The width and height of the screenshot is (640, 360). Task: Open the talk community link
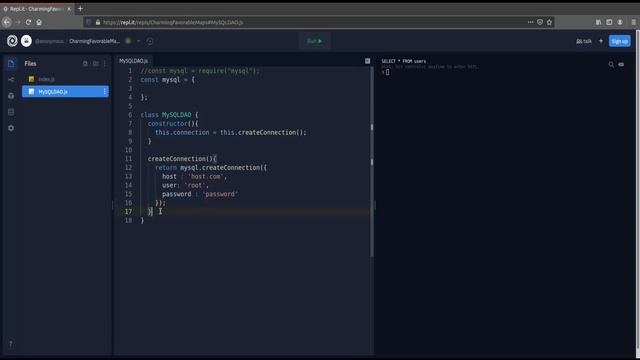[x=584, y=41]
